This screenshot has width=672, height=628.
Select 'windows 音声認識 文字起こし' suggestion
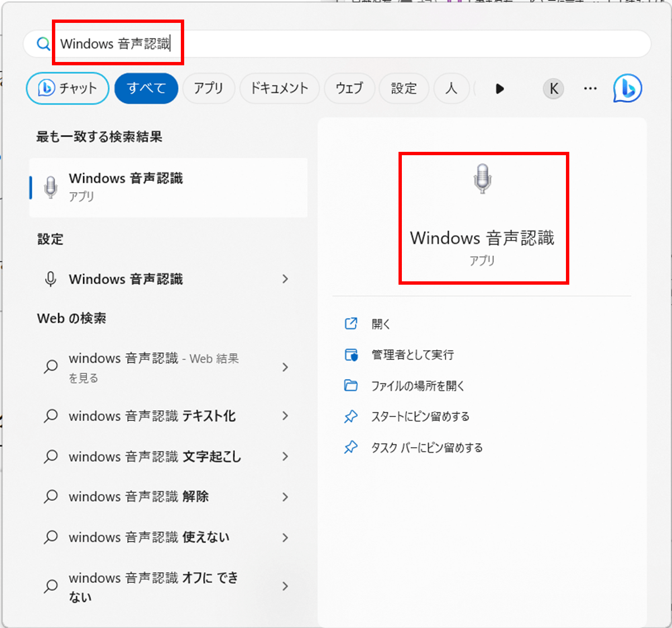[168, 457]
